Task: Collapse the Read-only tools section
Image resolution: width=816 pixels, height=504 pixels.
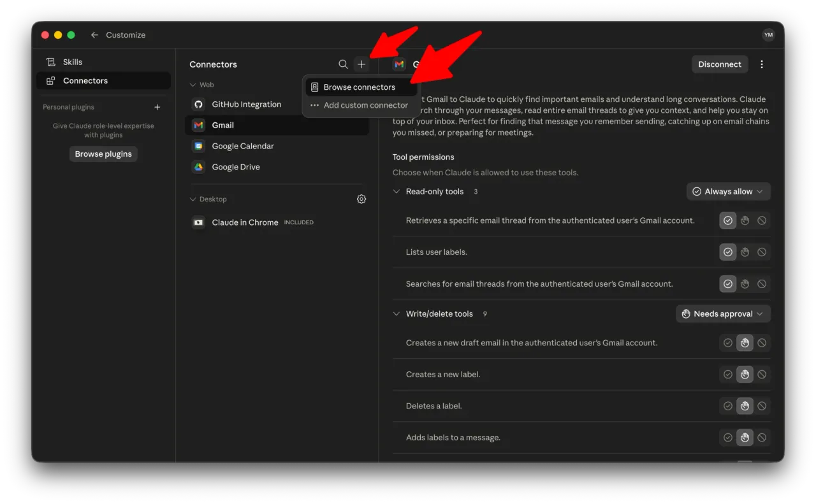Action: pos(397,192)
